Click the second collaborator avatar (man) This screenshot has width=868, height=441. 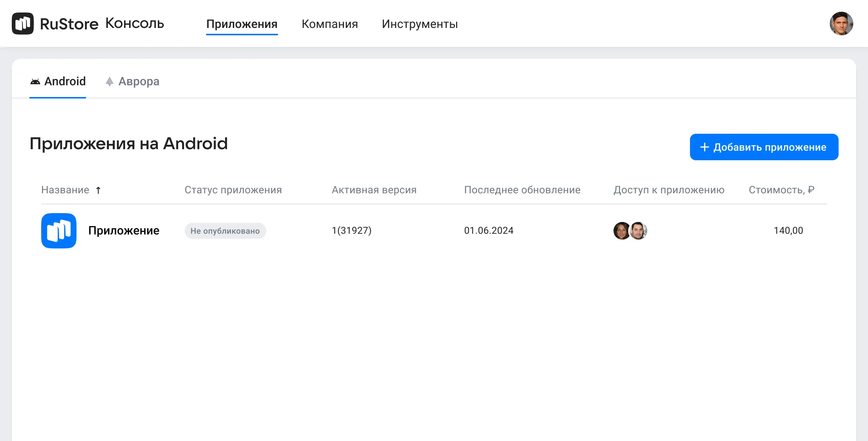click(x=639, y=231)
